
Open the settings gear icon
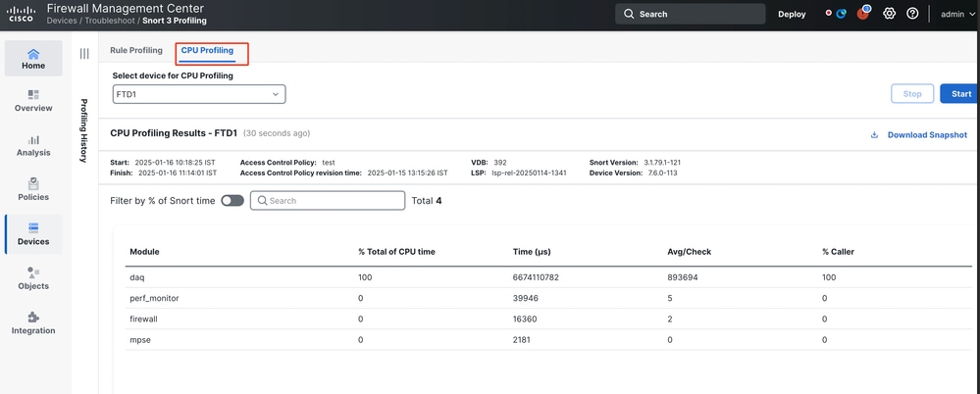click(890, 14)
